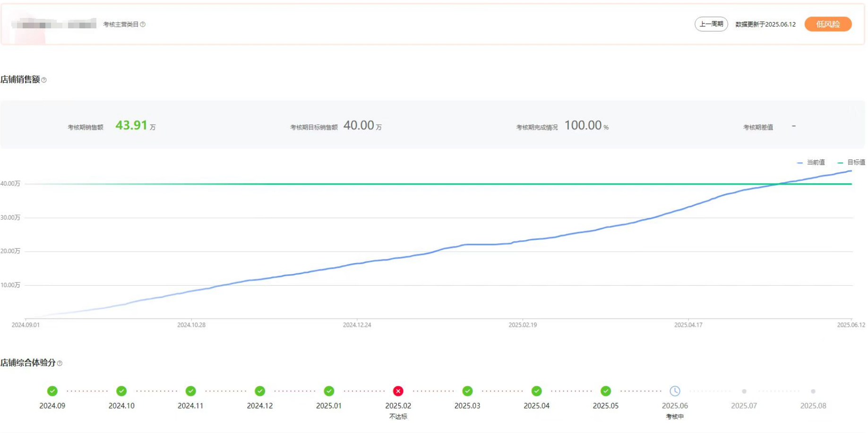
Task: Click the gray 2025.08 timeline dot
Action: (x=813, y=391)
